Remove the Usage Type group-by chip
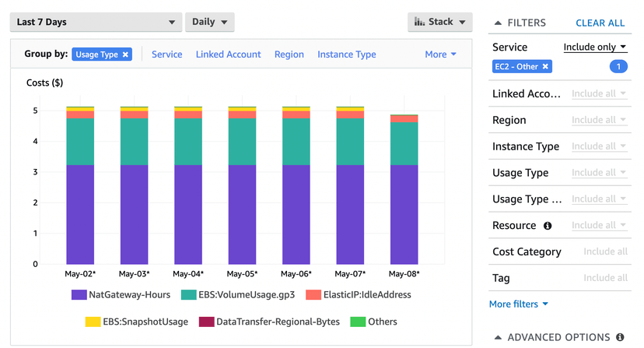The width and height of the screenshot is (644, 348). coord(125,54)
